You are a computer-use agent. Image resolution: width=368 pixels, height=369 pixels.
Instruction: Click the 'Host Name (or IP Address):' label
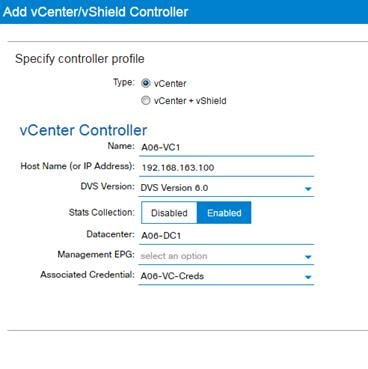(x=78, y=166)
